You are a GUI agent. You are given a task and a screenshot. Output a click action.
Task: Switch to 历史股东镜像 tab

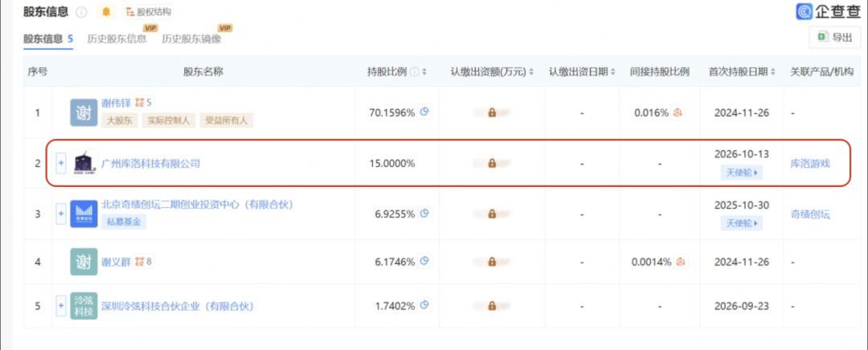point(191,39)
